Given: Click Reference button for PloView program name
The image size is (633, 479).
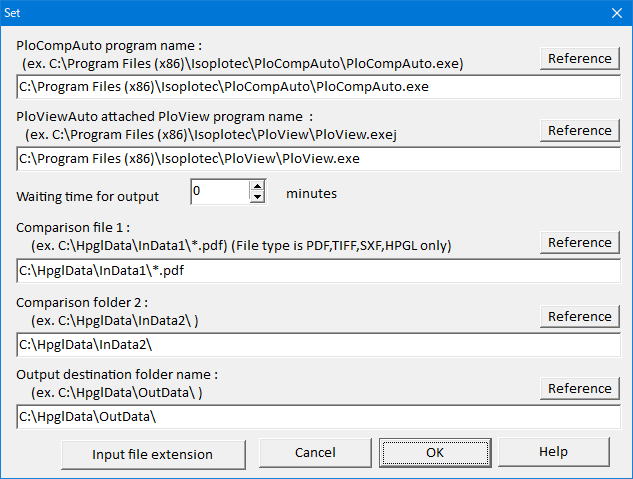Looking at the screenshot, I should 579,130.
